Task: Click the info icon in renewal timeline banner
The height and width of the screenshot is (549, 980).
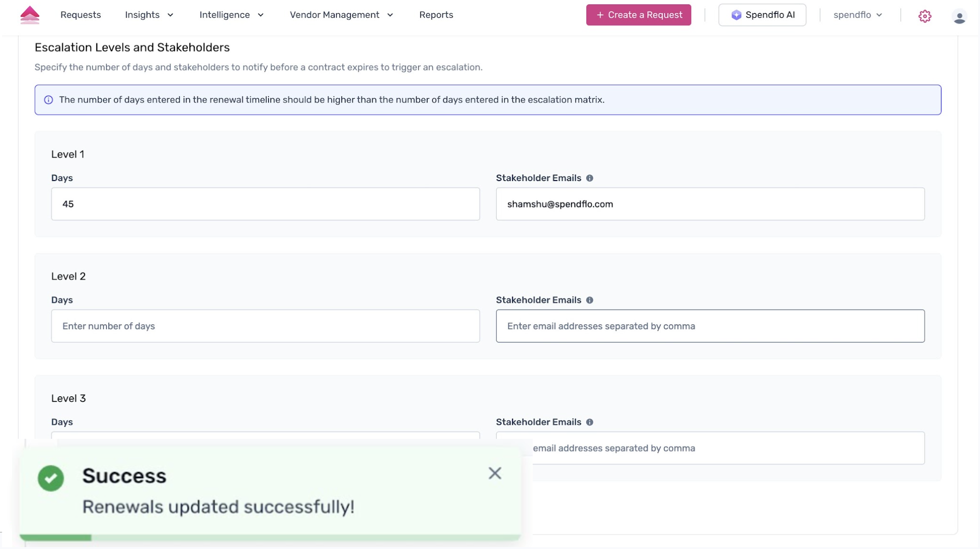Action: 48,100
